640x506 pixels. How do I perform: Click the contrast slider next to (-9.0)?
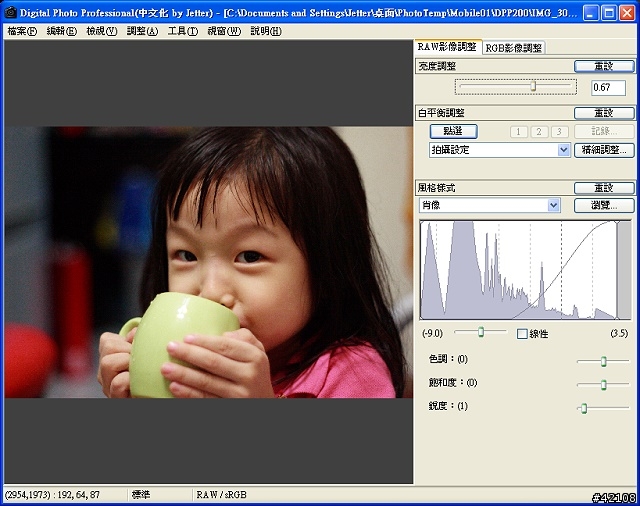[x=481, y=332]
